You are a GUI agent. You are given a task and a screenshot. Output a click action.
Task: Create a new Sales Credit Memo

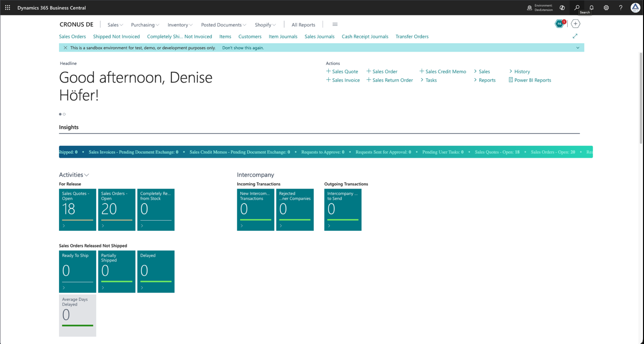coord(443,71)
